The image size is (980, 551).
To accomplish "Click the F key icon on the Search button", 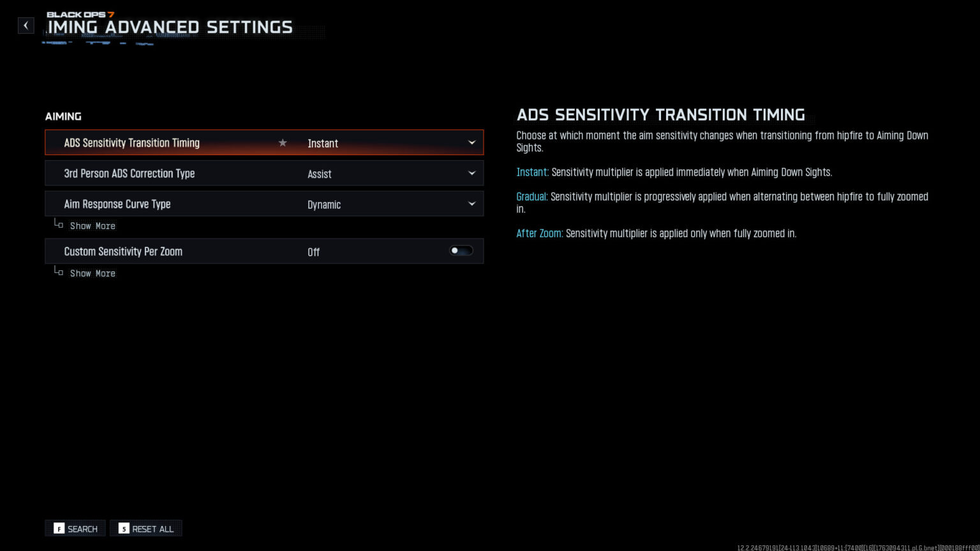I will tap(59, 529).
